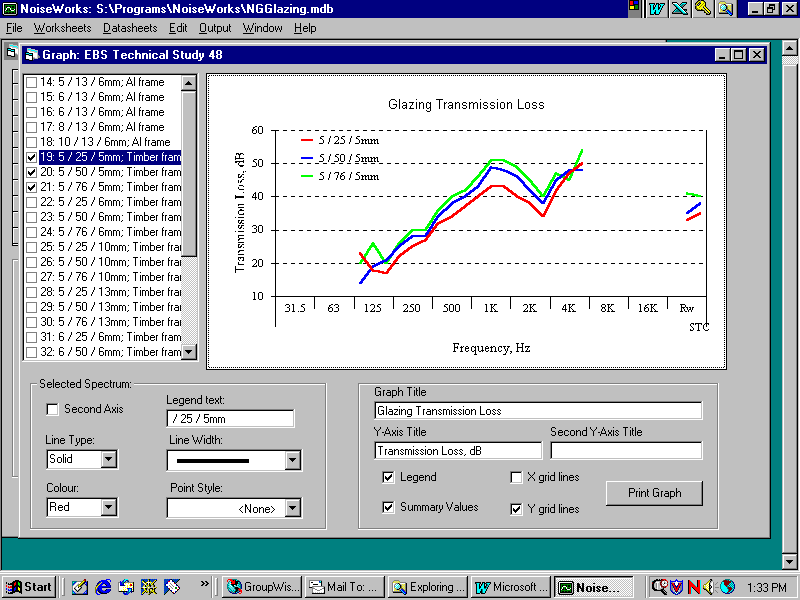Open the File menu
The width and height of the screenshot is (800, 600).
14,28
